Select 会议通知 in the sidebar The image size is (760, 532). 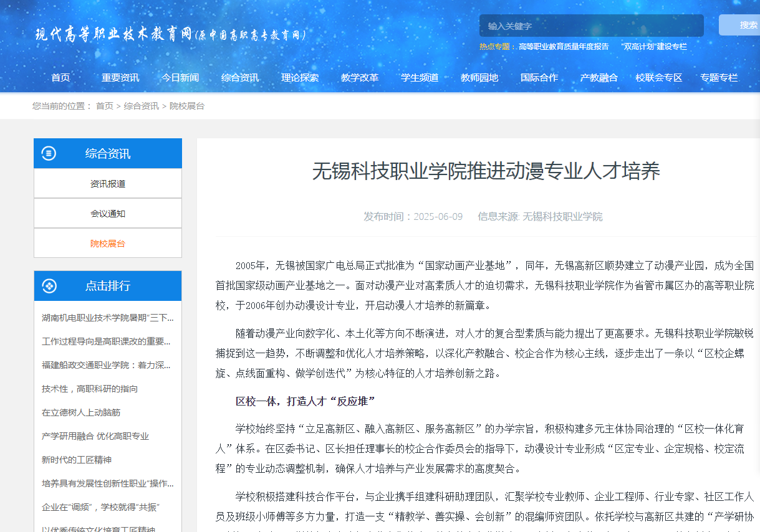[108, 214]
